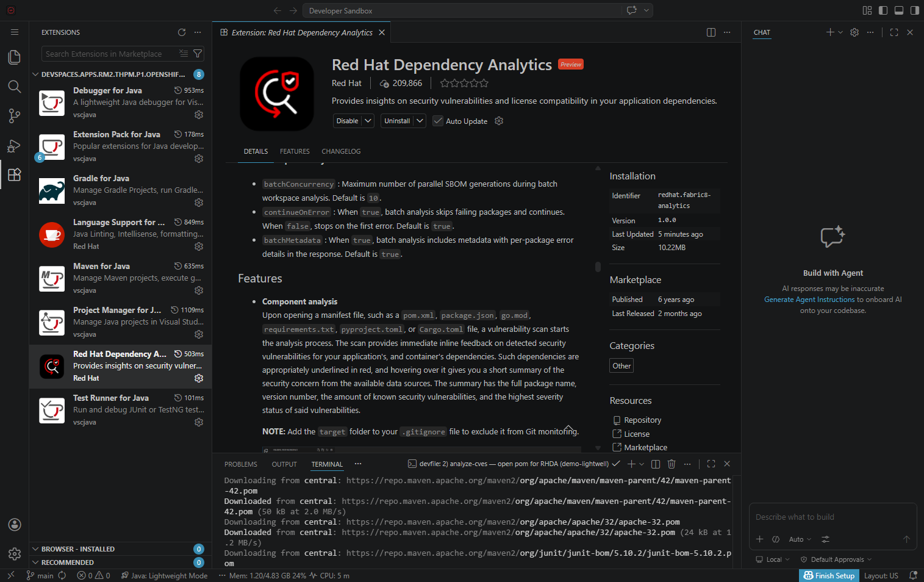
Task: Click Java: Lightweight Mode status entry
Action: 164,575
